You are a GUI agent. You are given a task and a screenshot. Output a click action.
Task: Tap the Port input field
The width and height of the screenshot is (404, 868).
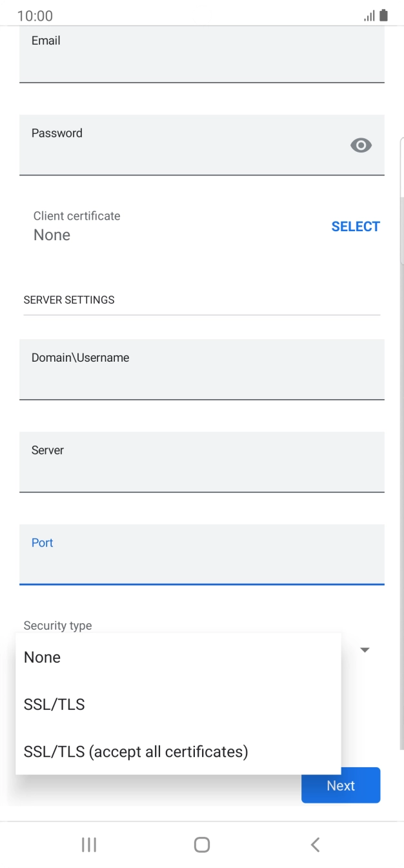202,554
